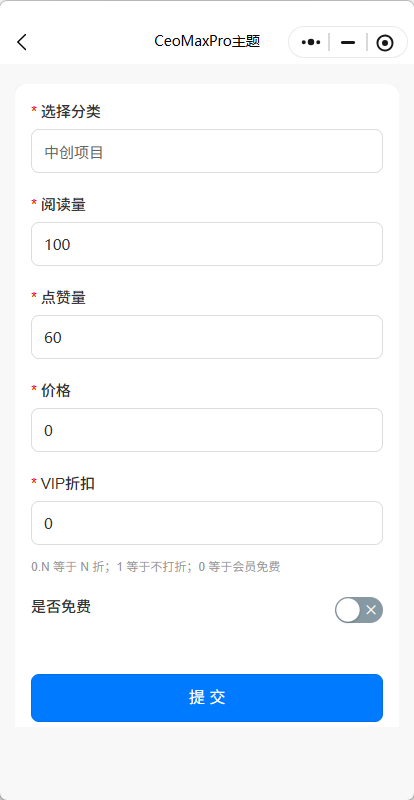Click the 是否免费 label text

point(61,607)
